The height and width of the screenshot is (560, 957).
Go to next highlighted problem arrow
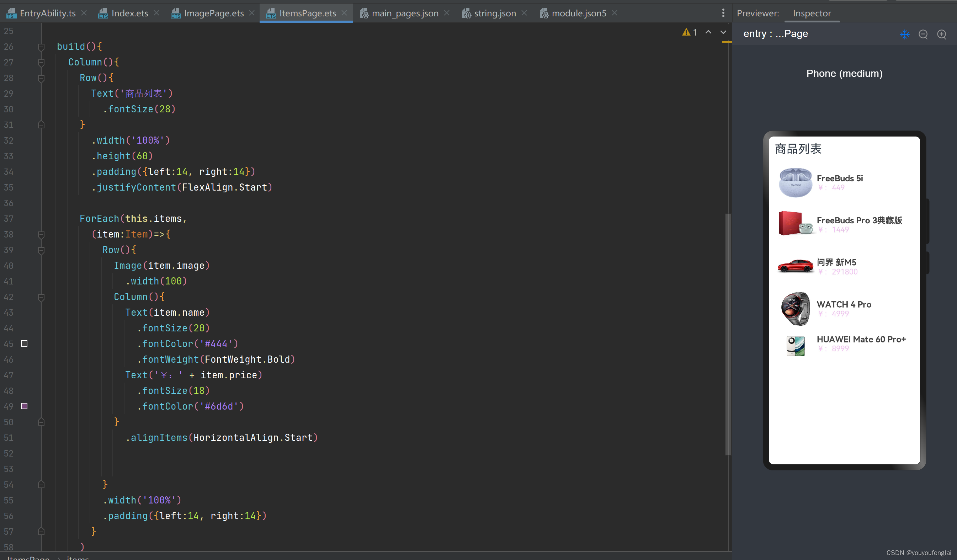(723, 32)
